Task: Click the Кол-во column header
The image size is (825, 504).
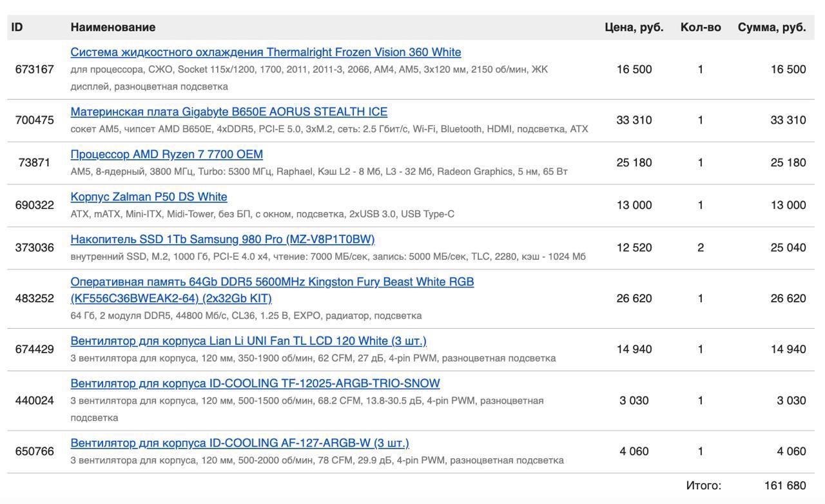Action: click(701, 27)
